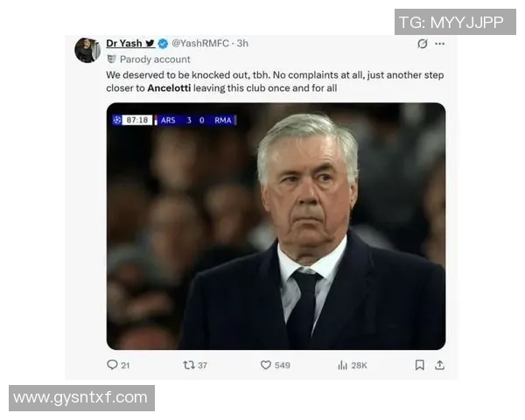Enlarge the Ancelotti photo in the tweet

tap(276, 226)
